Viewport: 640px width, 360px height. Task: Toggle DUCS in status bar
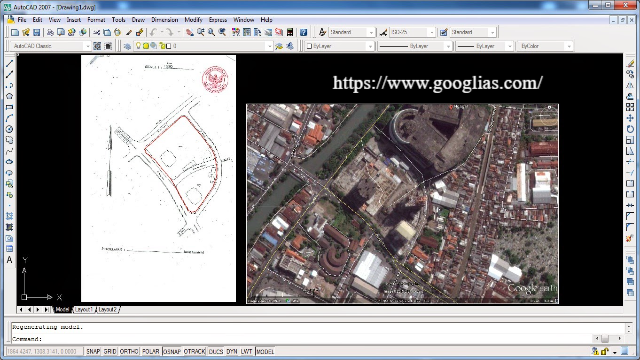click(x=216, y=351)
